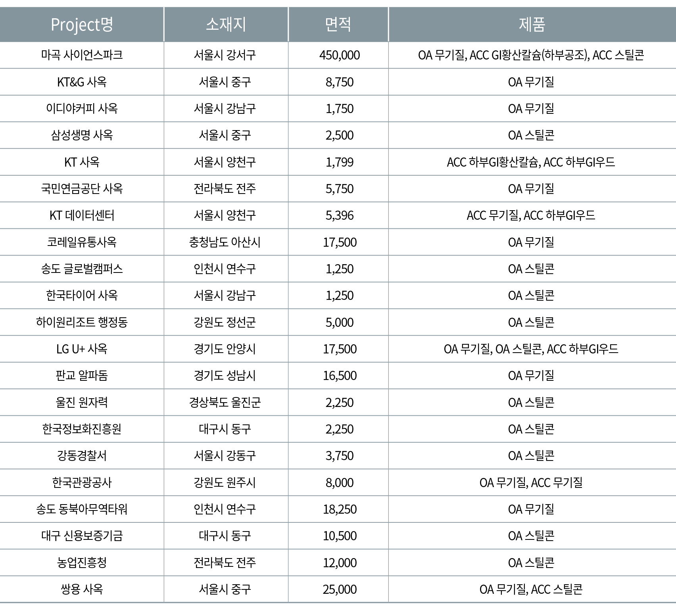Click the 이디야커피 사옥 row name
Image resolution: width=676 pixels, height=616 pixels.
click(82, 108)
